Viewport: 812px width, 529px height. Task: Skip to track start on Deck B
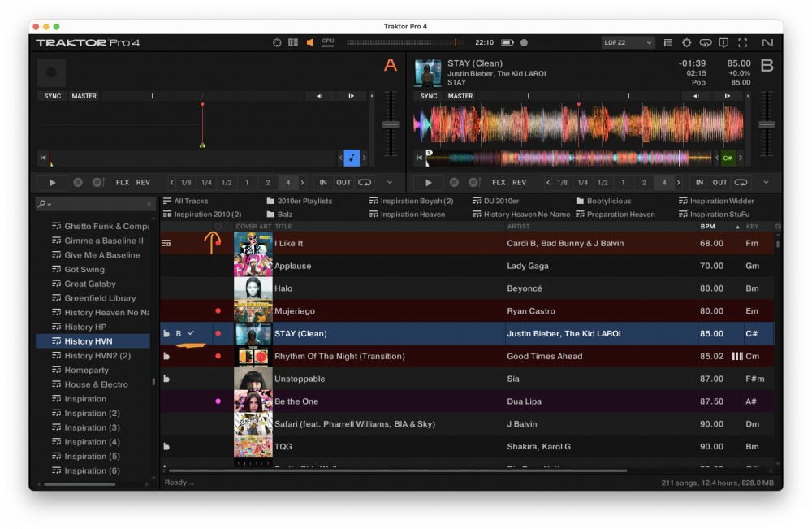pyautogui.click(x=419, y=158)
